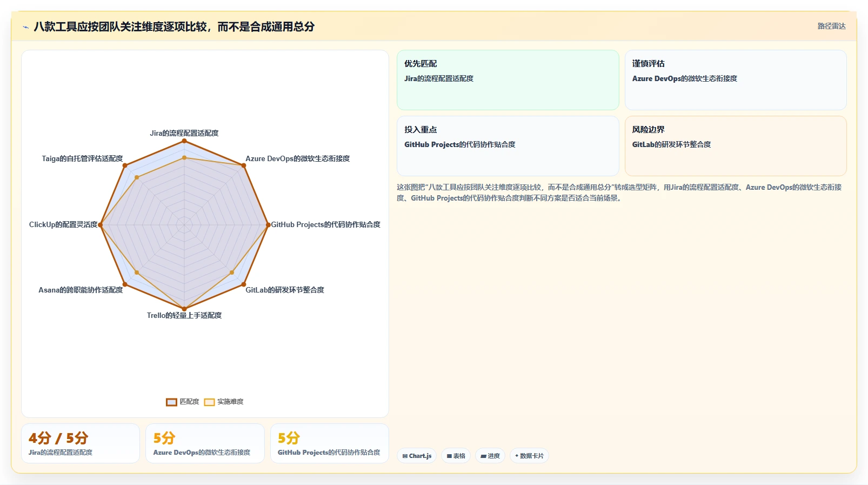The width and height of the screenshot is (868, 485).
Task: Open the 风险边界 card
Action: click(736, 146)
